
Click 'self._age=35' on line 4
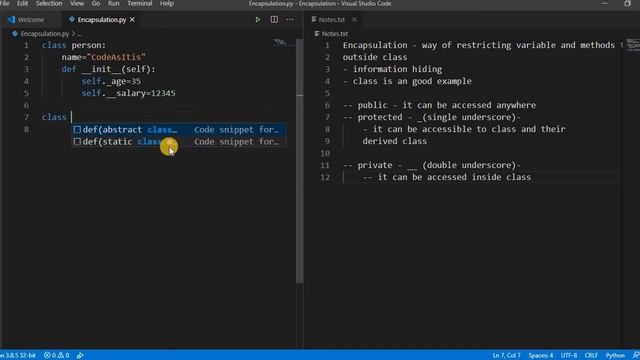(111, 81)
